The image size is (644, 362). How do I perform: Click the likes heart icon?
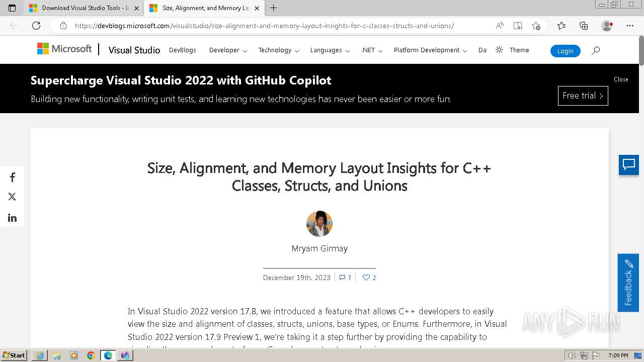pyautogui.click(x=366, y=278)
